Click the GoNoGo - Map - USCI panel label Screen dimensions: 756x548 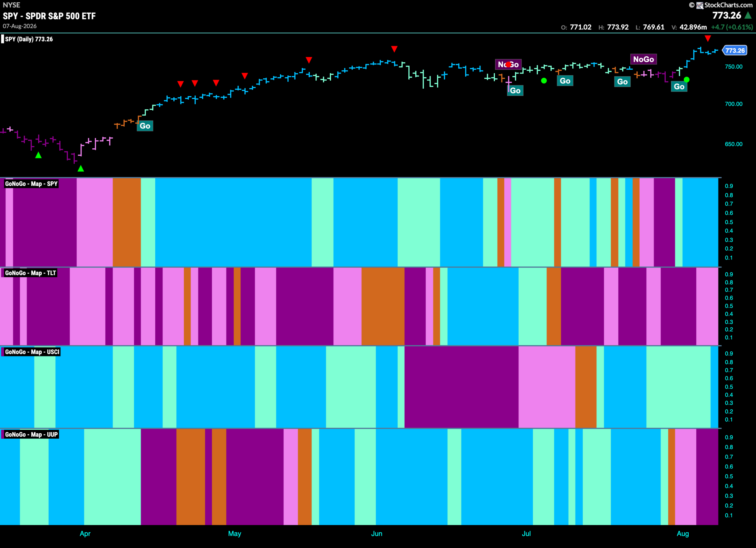(x=32, y=352)
